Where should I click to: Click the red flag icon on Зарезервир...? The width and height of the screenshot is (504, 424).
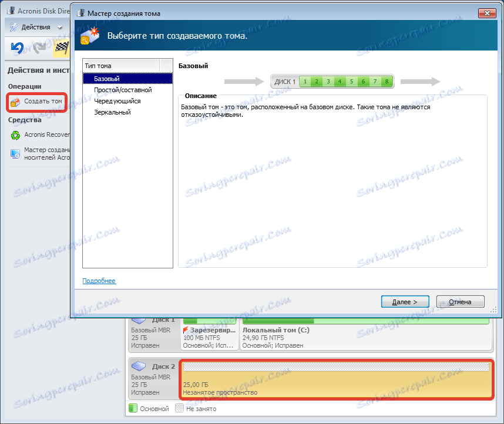(186, 330)
